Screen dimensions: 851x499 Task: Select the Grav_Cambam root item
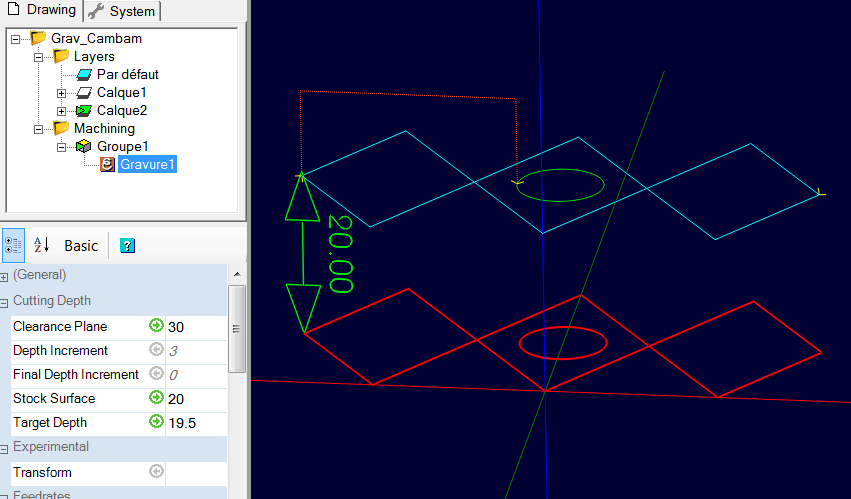[x=96, y=38]
